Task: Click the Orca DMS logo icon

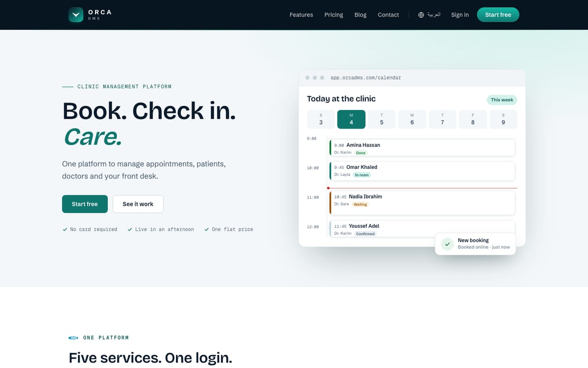Action: [76, 15]
